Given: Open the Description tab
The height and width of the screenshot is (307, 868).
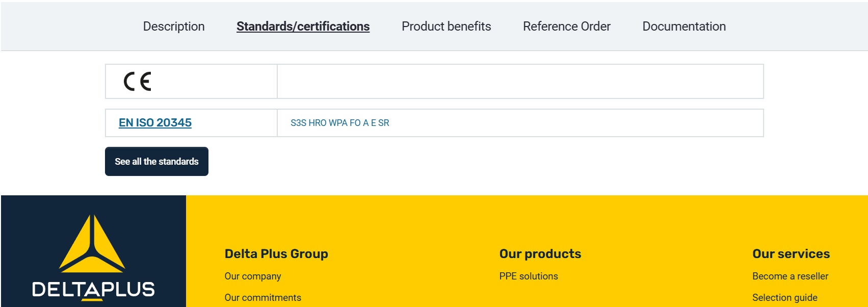Looking at the screenshot, I should pyautogui.click(x=173, y=27).
